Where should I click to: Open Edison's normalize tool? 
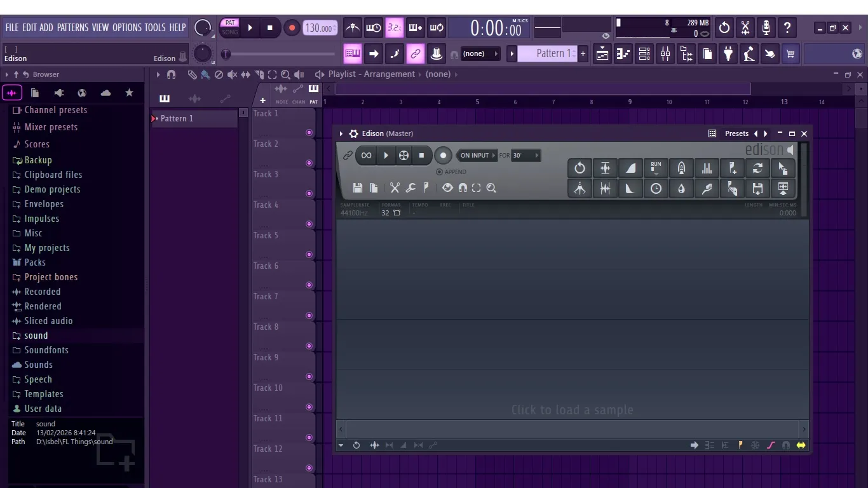coord(605,168)
